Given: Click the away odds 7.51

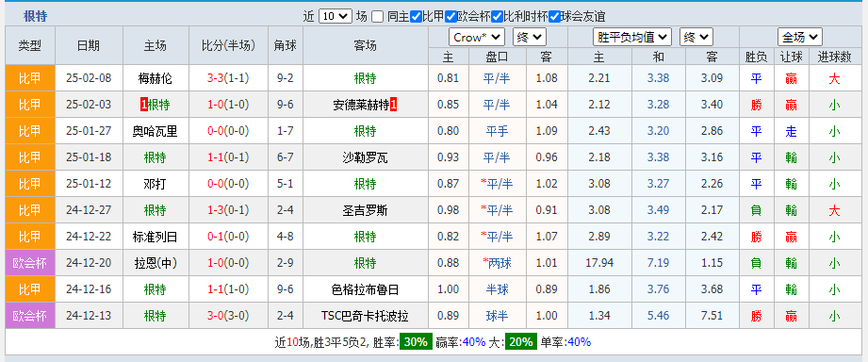Looking at the screenshot, I should [x=712, y=316].
